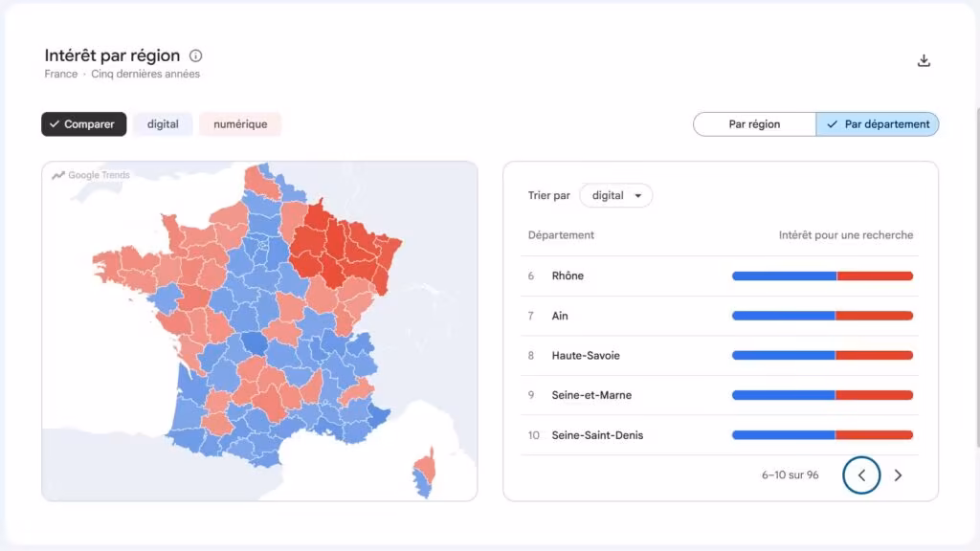Toggle the Comparer button
The image size is (980, 551).
click(84, 124)
